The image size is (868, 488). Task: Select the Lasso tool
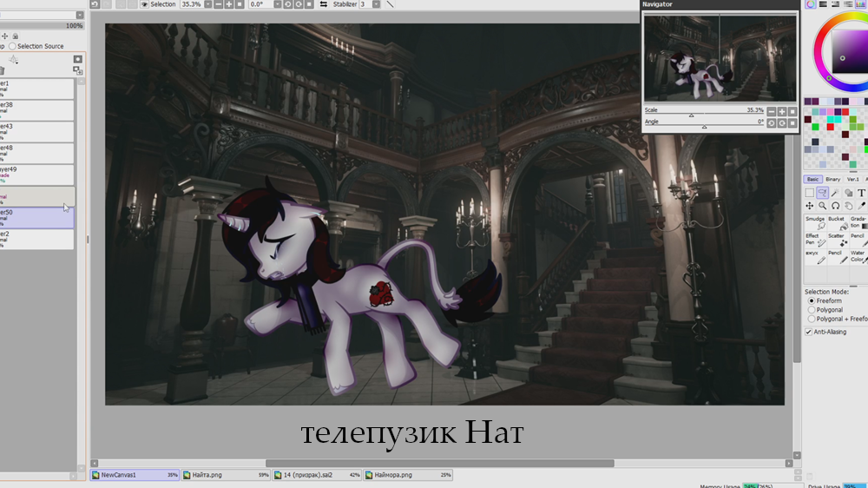coord(822,193)
